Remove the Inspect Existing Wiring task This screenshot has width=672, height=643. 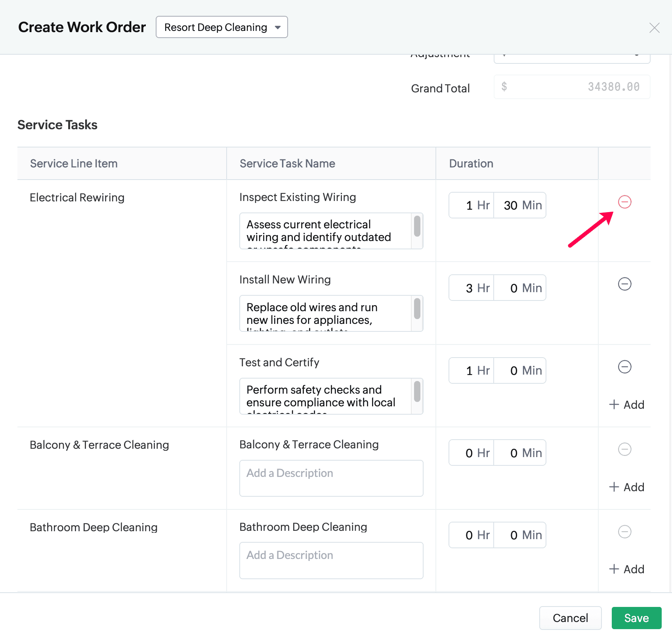coord(624,202)
